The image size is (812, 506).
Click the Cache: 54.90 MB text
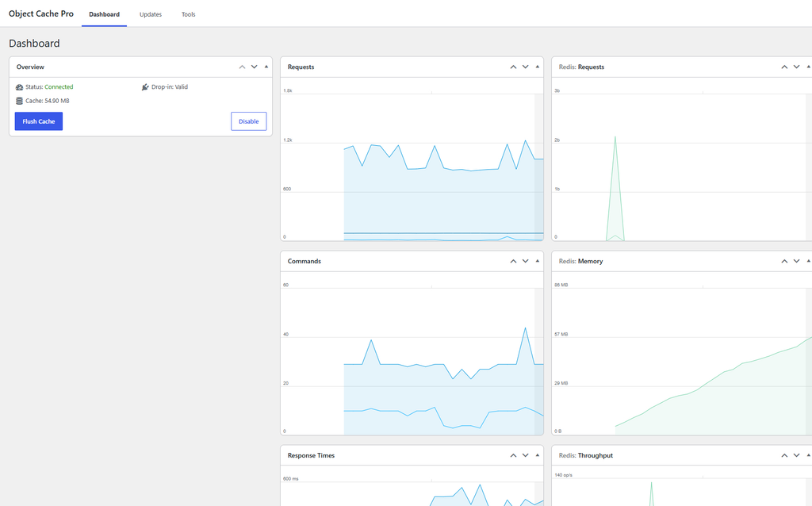[x=47, y=101]
